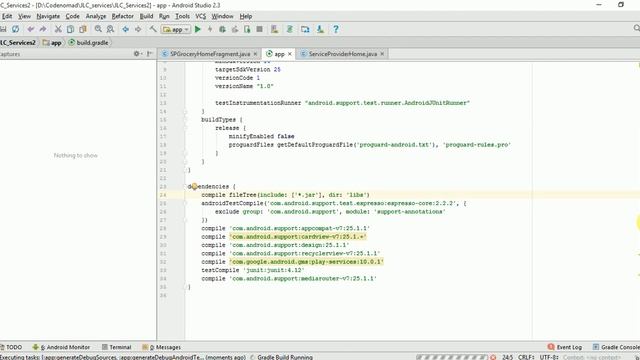Viewport: 640px width, 360px height.
Task: Click the Find magnifier icon
Action: (x=98, y=29)
